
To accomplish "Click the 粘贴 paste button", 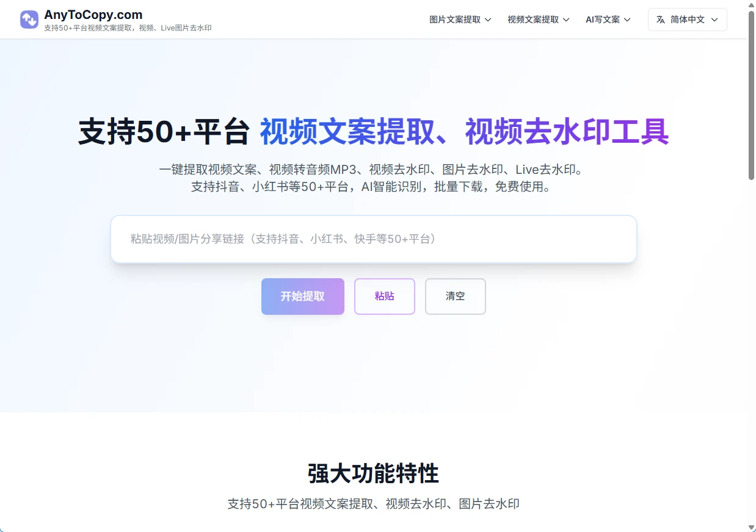I will tap(384, 297).
